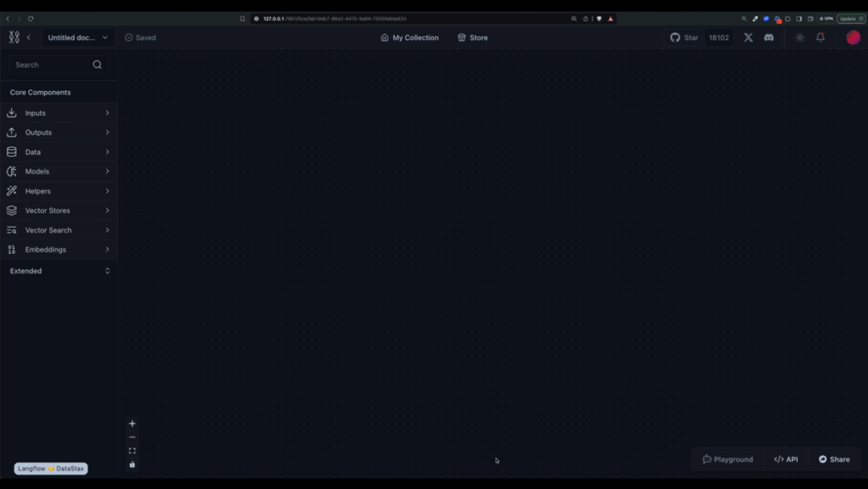Click the Share button

click(x=833, y=458)
